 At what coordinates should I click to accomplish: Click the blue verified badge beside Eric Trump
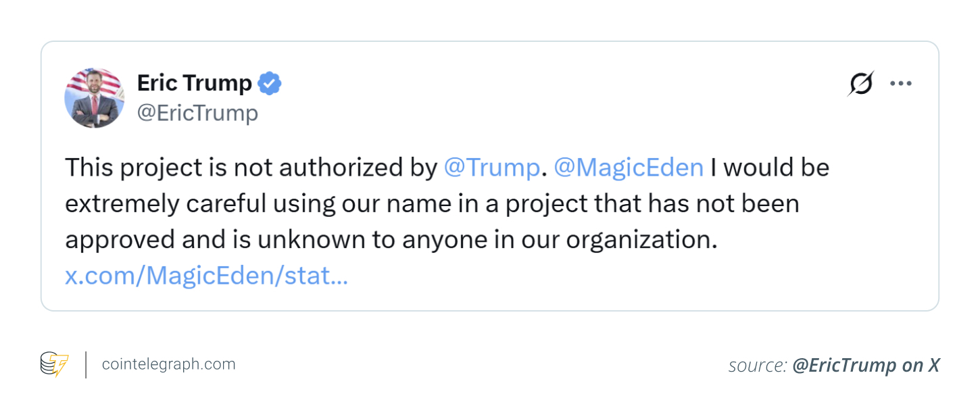(x=270, y=84)
